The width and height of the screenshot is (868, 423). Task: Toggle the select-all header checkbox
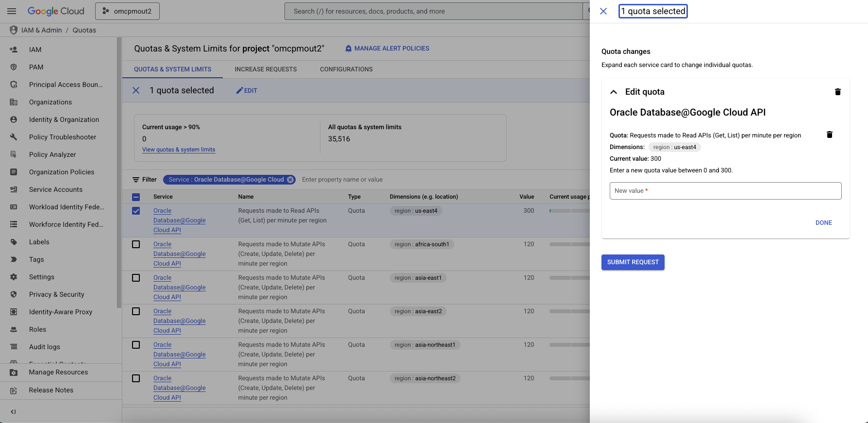click(136, 197)
